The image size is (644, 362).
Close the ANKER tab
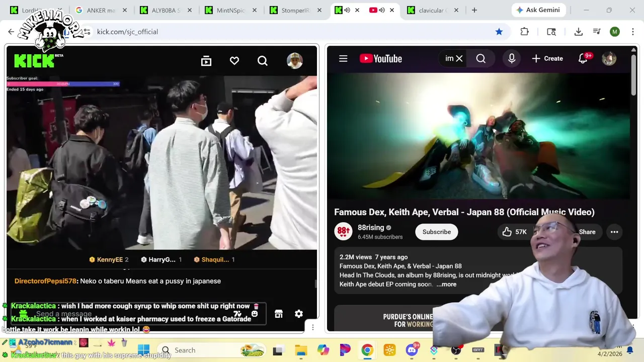(125, 10)
